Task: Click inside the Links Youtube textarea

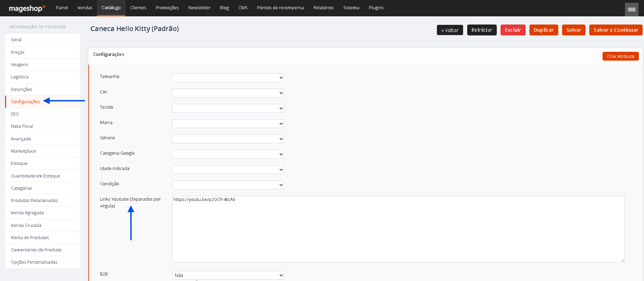Action: point(398,229)
